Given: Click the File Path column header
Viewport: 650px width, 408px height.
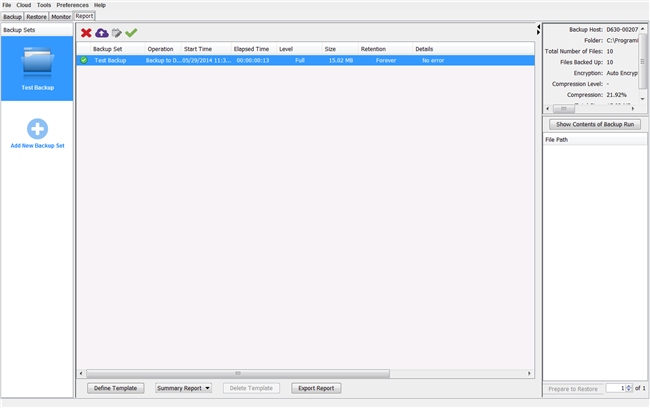Looking at the screenshot, I should (x=594, y=139).
